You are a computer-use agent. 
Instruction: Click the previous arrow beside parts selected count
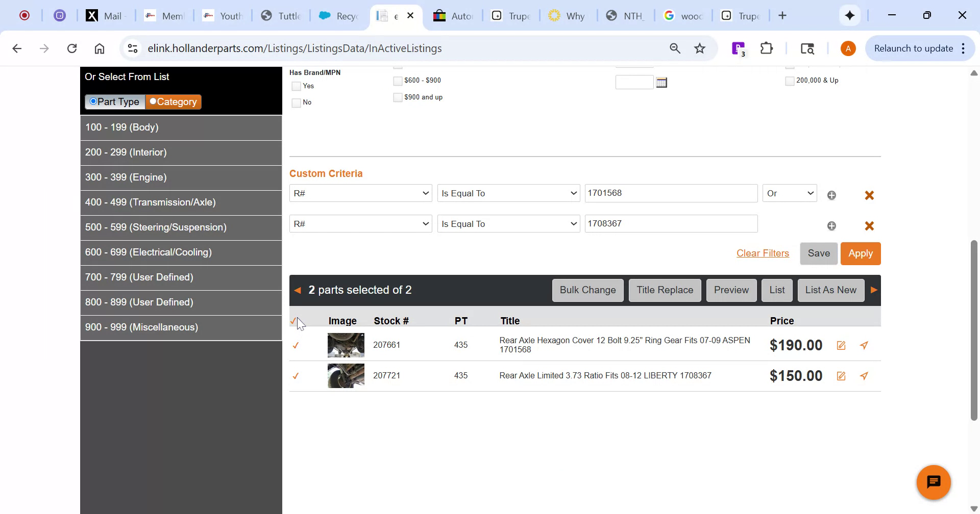298,290
